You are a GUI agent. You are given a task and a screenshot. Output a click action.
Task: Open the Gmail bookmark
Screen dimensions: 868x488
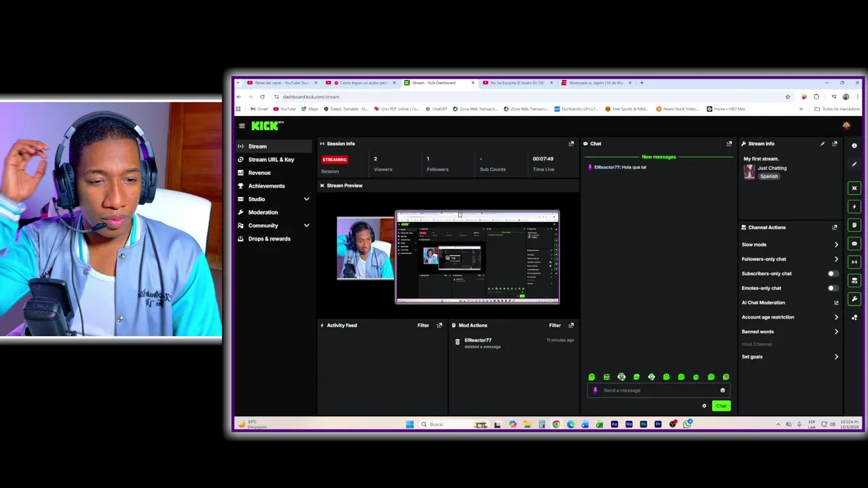pyautogui.click(x=260, y=109)
